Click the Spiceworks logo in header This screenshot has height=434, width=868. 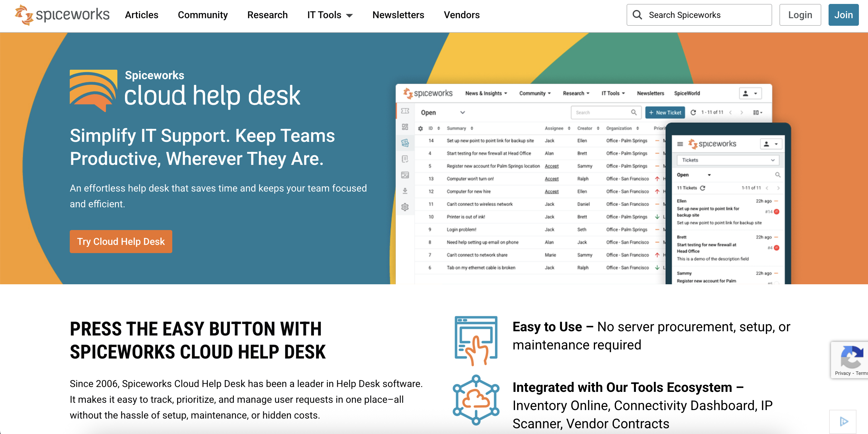[x=62, y=15]
